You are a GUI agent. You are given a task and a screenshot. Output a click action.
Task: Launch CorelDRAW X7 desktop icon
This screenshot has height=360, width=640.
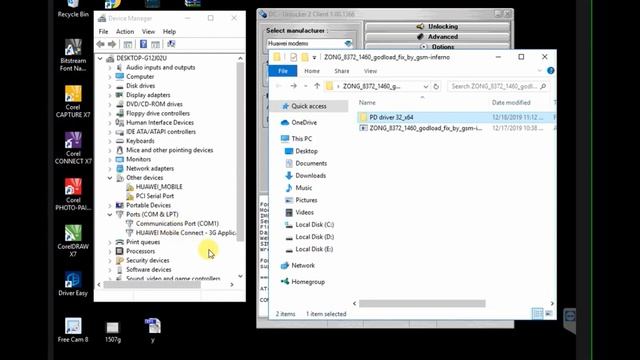(x=73, y=241)
